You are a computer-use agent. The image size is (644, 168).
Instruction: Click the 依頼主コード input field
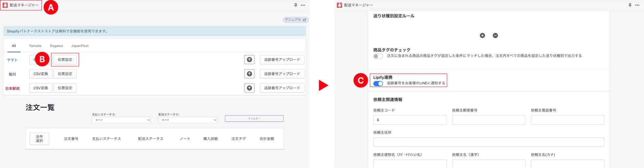tap(410, 120)
